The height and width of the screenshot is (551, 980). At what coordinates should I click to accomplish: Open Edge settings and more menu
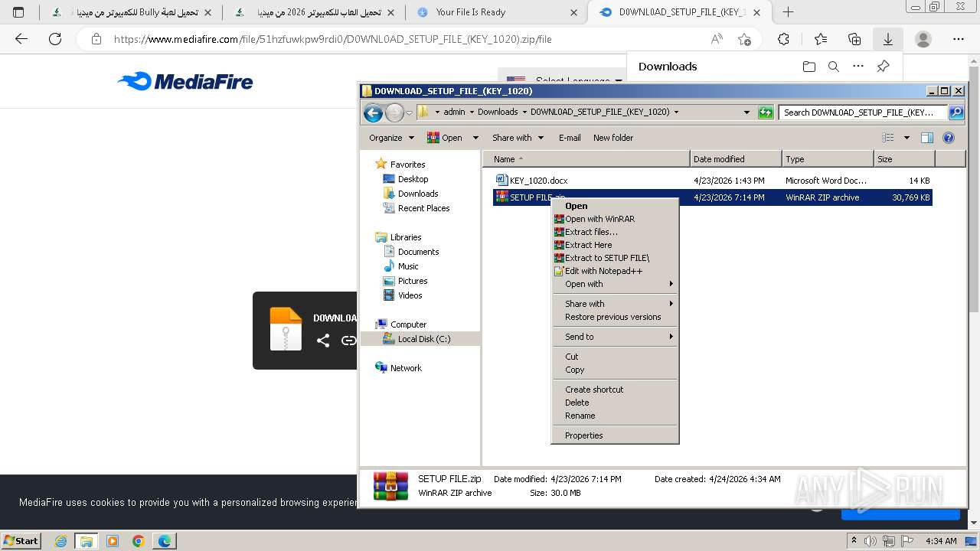coord(959,39)
